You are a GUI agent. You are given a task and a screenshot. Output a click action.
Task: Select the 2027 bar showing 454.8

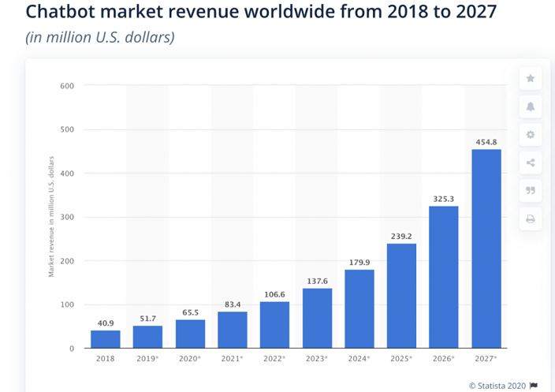pos(486,248)
